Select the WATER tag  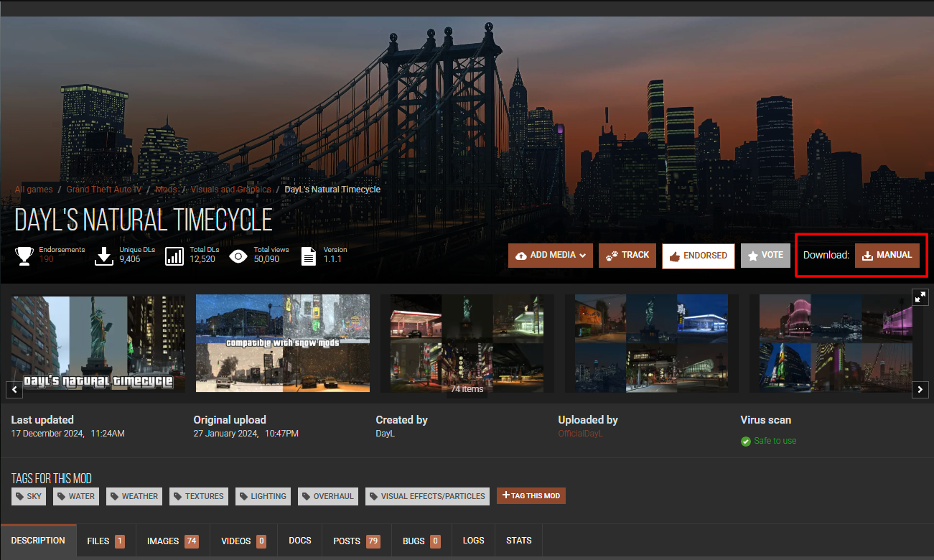click(76, 496)
